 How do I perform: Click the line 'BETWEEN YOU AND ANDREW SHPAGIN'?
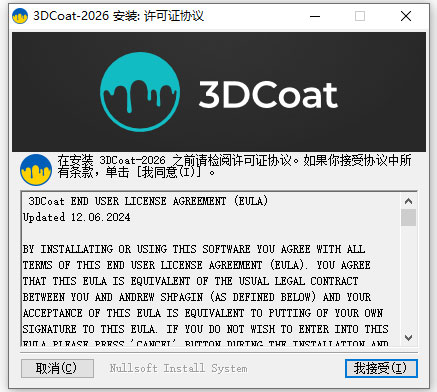click(197, 297)
